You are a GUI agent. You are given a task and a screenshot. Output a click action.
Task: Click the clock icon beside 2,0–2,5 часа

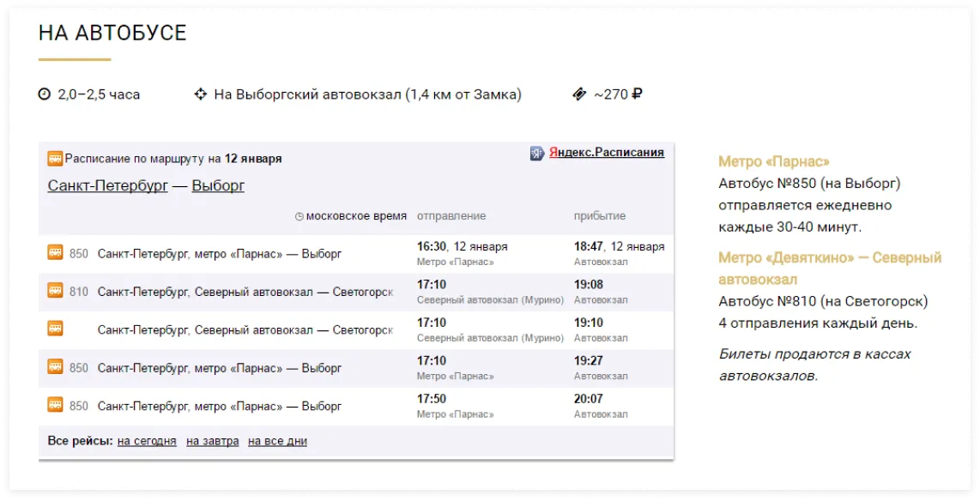tap(45, 94)
